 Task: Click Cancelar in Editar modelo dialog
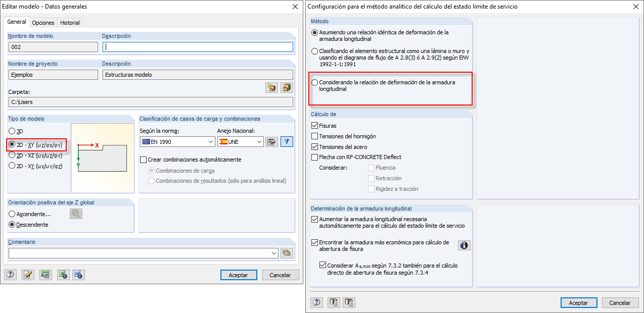[280, 275]
